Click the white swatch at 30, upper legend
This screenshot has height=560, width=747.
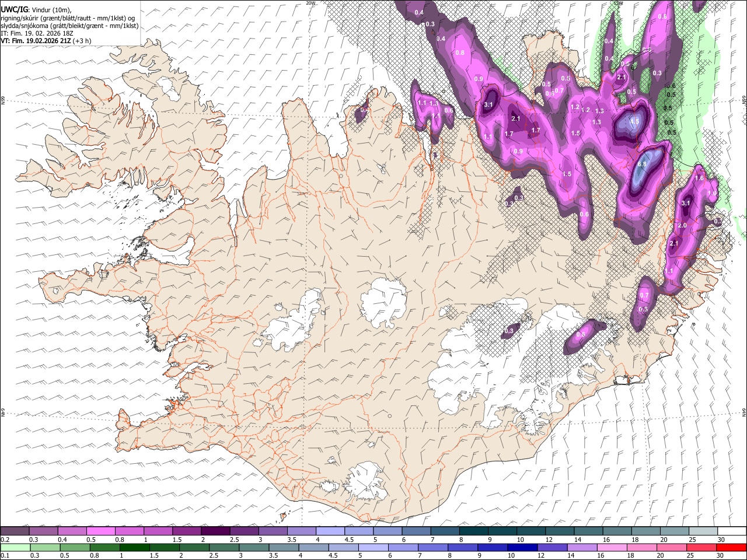pyautogui.click(x=732, y=531)
